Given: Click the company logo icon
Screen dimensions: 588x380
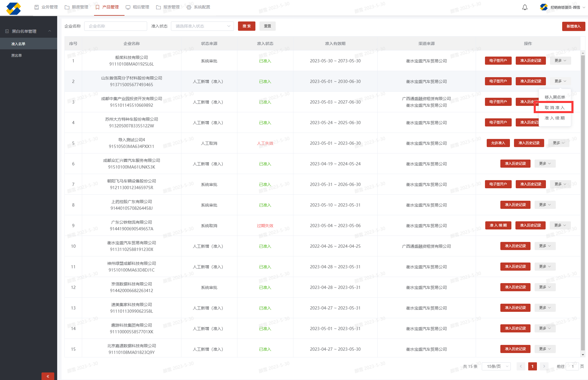Looking at the screenshot, I should coord(14,8).
